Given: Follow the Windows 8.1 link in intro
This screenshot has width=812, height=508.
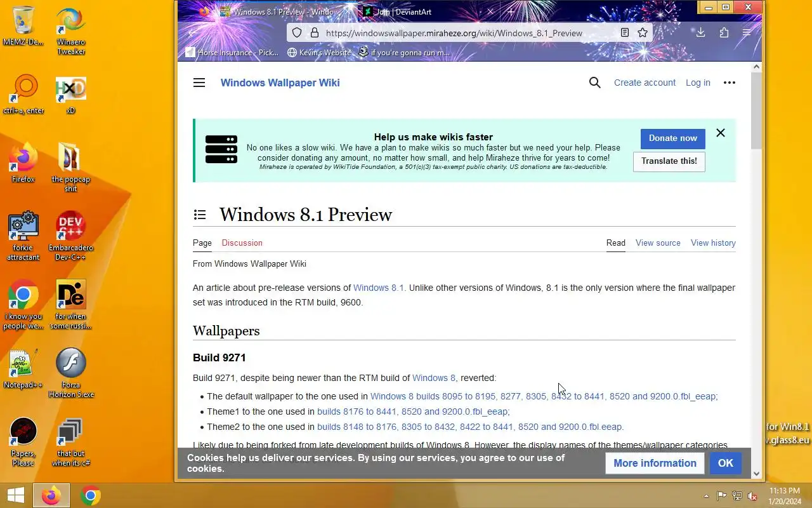Looking at the screenshot, I should [x=379, y=288].
